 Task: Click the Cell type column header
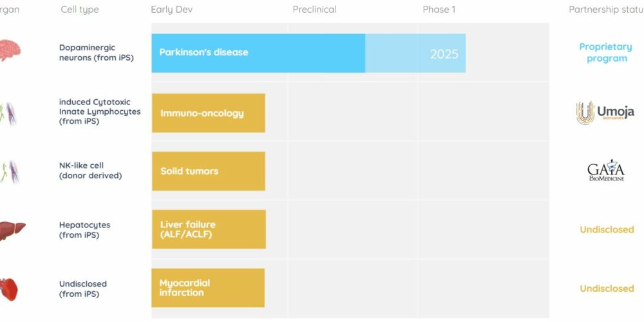pos(80,10)
